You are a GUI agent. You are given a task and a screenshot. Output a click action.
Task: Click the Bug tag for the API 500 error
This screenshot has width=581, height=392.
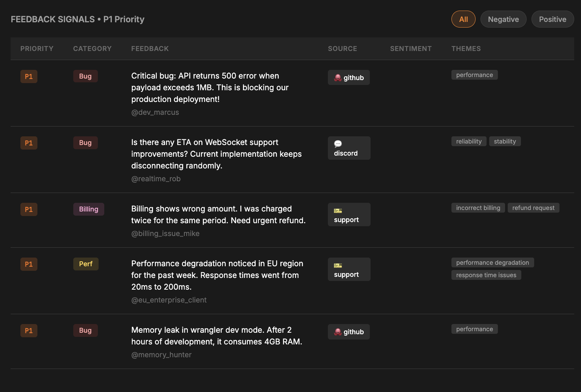click(85, 76)
